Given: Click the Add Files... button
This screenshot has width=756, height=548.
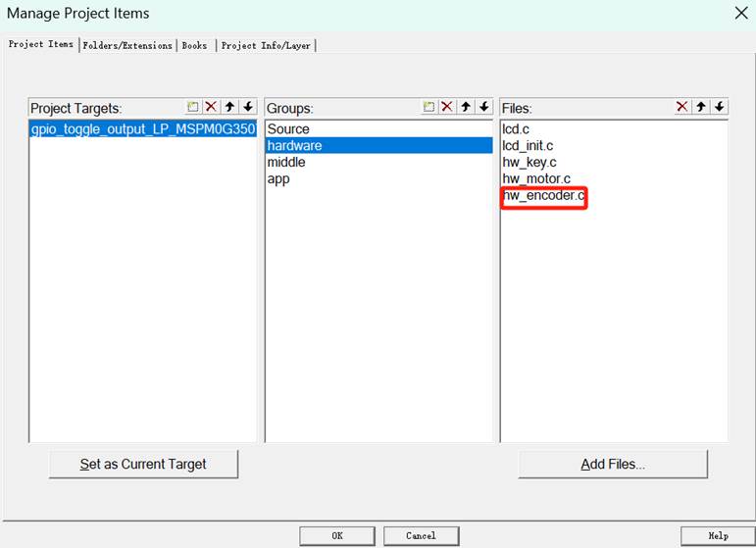Looking at the screenshot, I should click(613, 464).
